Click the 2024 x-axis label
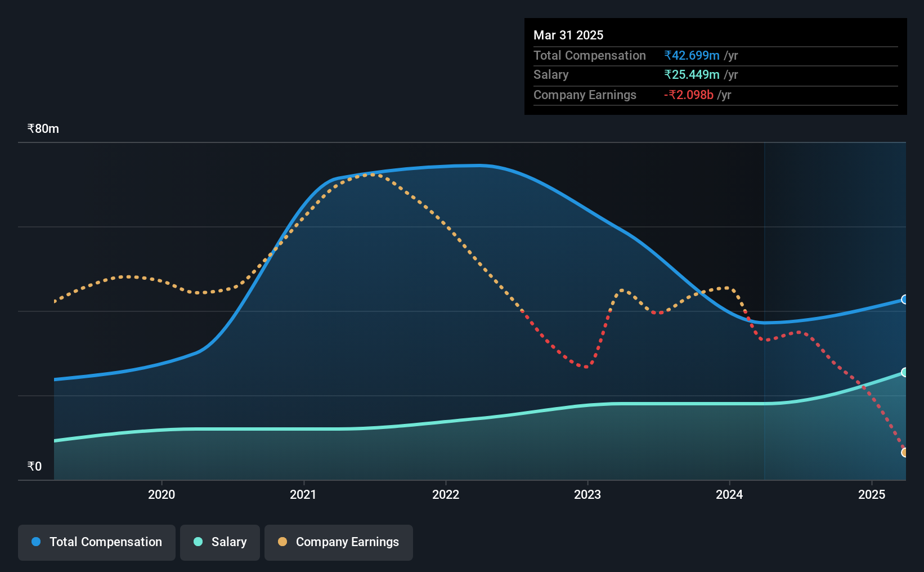The image size is (924, 572). pyautogui.click(x=729, y=494)
